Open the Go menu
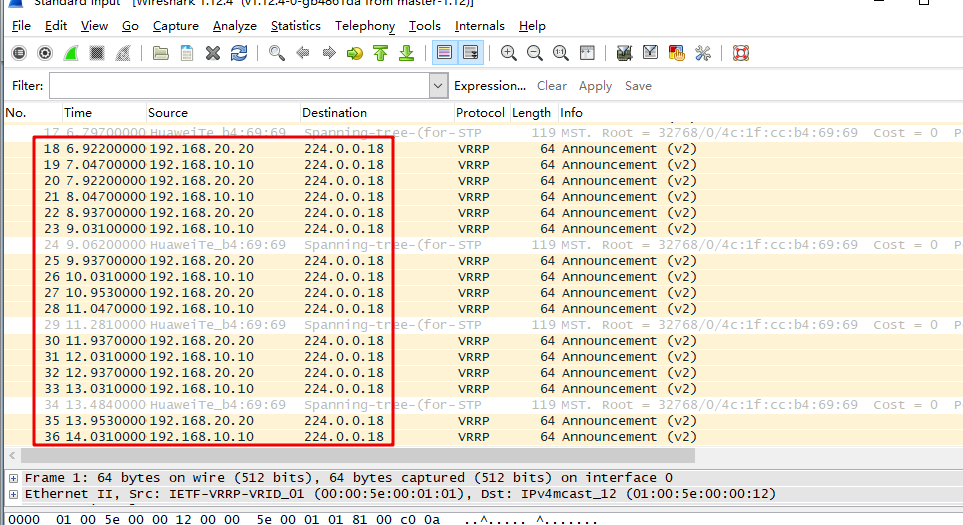The image size is (963, 525). coord(130,26)
